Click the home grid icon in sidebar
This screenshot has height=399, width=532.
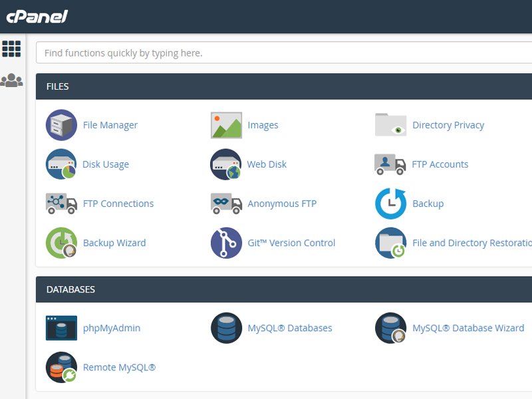point(11,49)
